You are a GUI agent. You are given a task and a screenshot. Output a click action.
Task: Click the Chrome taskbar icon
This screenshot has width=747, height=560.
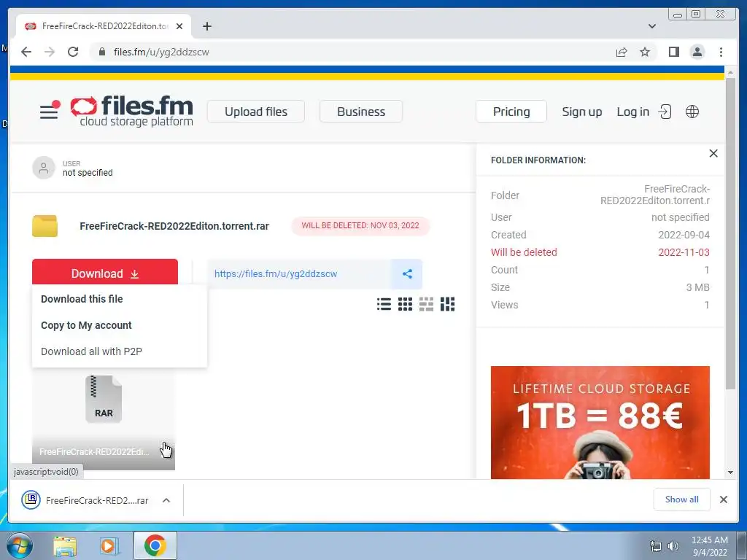[x=155, y=545]
